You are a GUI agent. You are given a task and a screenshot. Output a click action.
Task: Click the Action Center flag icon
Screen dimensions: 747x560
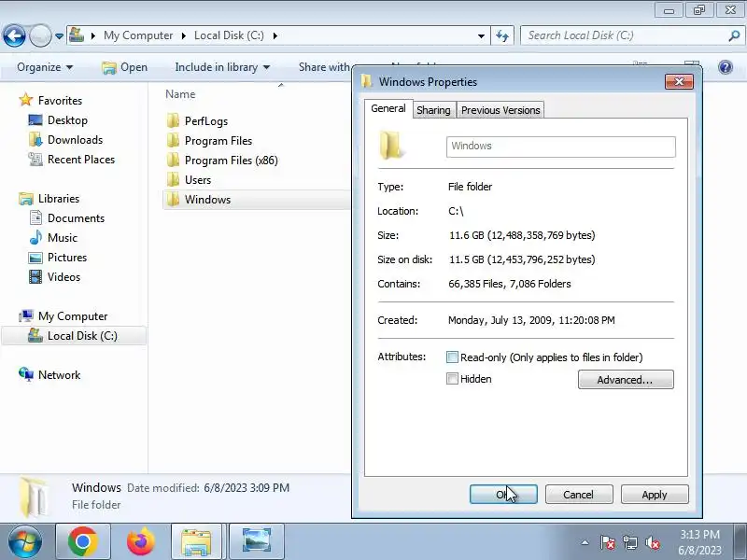(608, 542)
